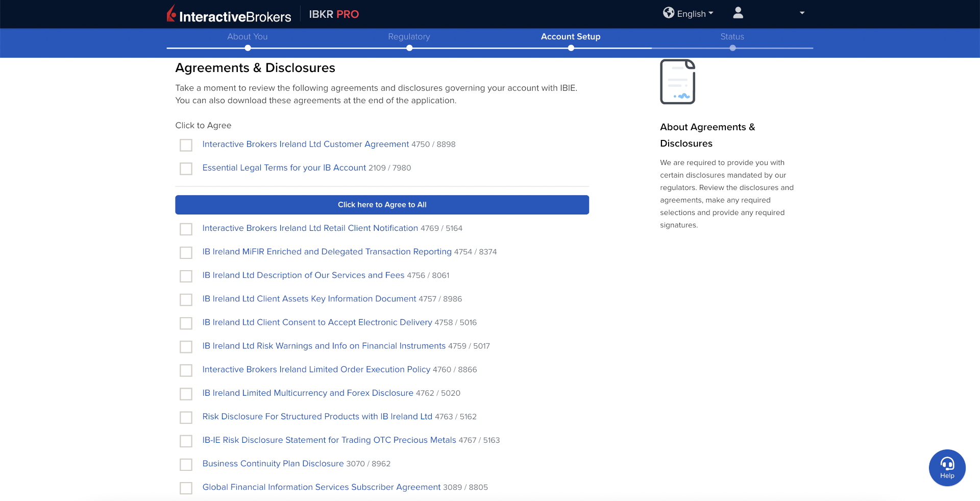Image resolution: width=980 pixels, height=501 pixels.
Task: Click the globe language icon
Action: pos(668,13)
